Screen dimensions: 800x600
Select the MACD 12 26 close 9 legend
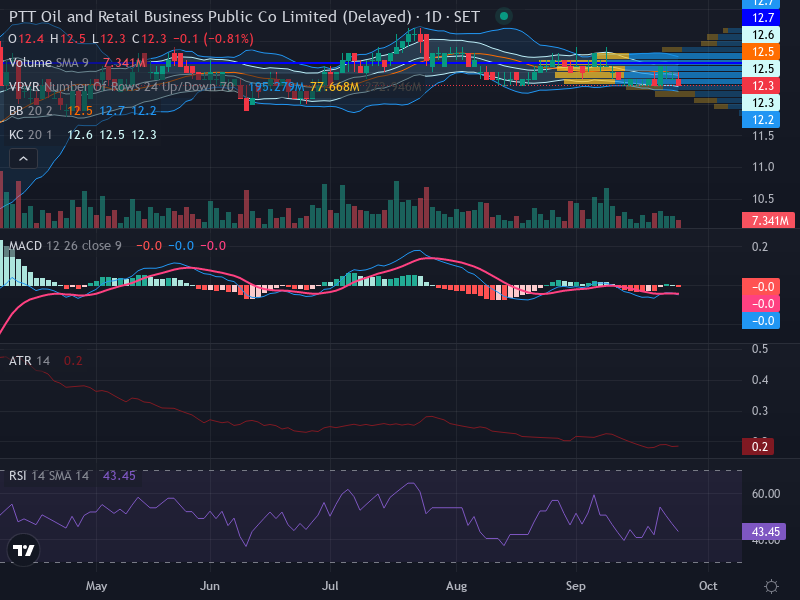(x=65, y=246)
